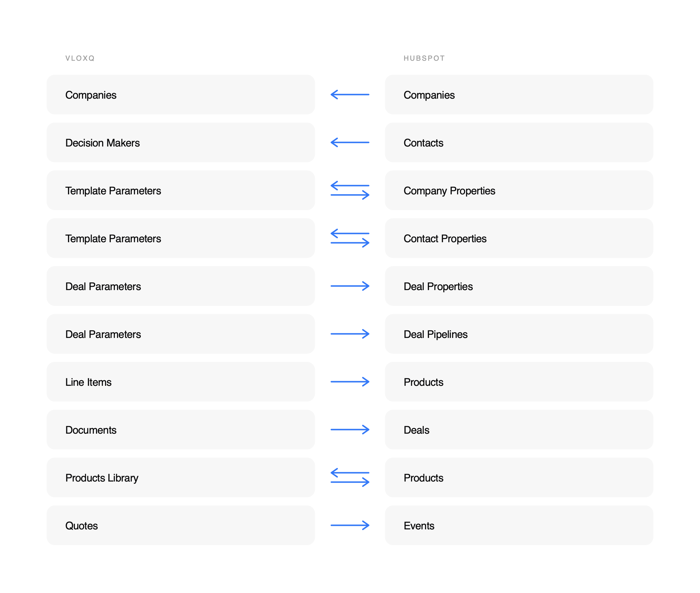The image size is (700, 593).
Task: Click the HUBSPOT column header
Action: coord(424,58)
